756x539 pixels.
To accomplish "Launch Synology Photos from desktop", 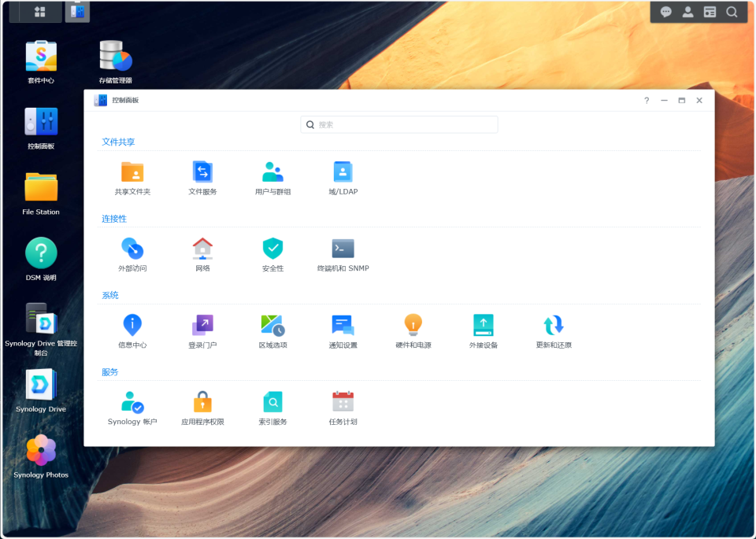I will [x=41, y=456].
